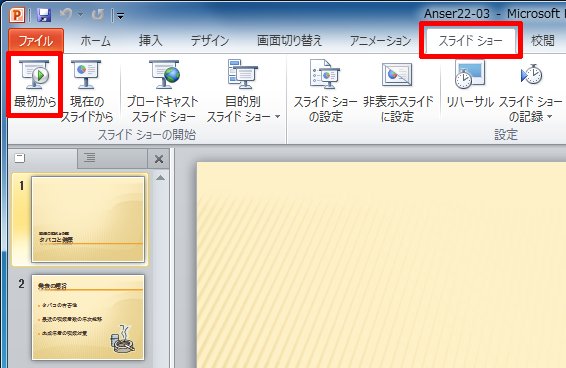This screenshot has width=566, height=368.
Task: Switch to the アニメーション (Animations) tab
Action: pos(380,41)
